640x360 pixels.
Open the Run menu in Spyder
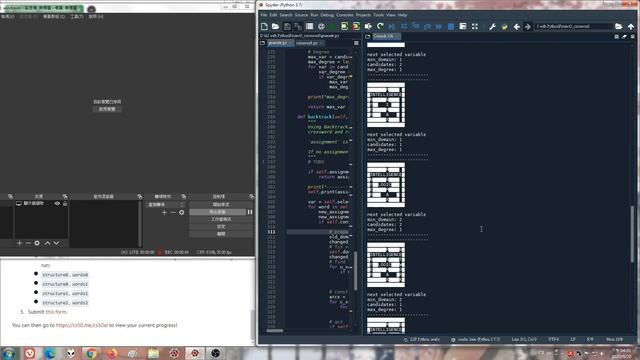[314, 15]
